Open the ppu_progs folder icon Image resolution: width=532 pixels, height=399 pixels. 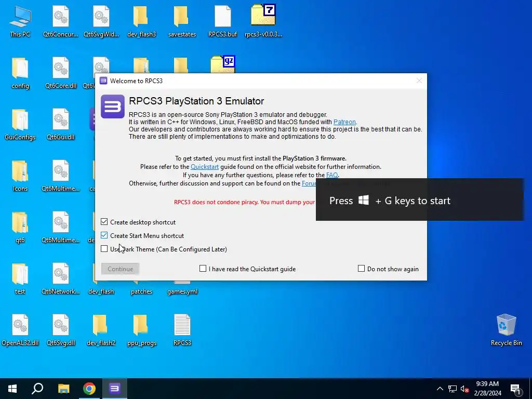click(x=141, y=330)
